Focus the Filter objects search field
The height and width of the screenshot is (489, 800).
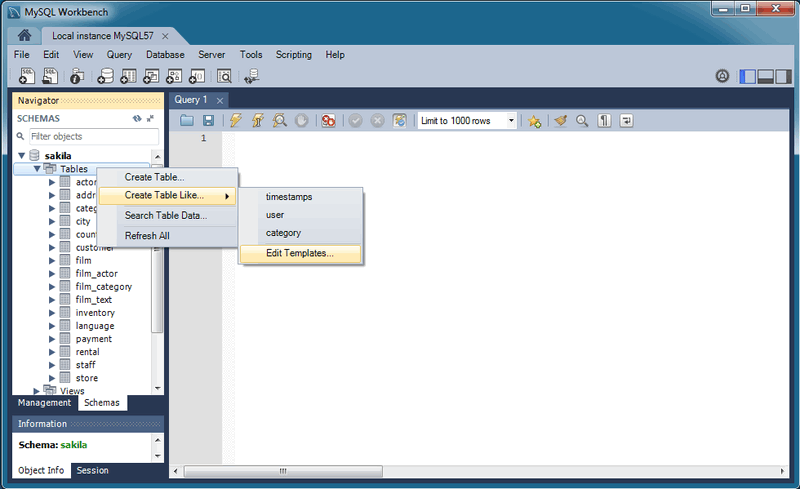click(94, 137)
